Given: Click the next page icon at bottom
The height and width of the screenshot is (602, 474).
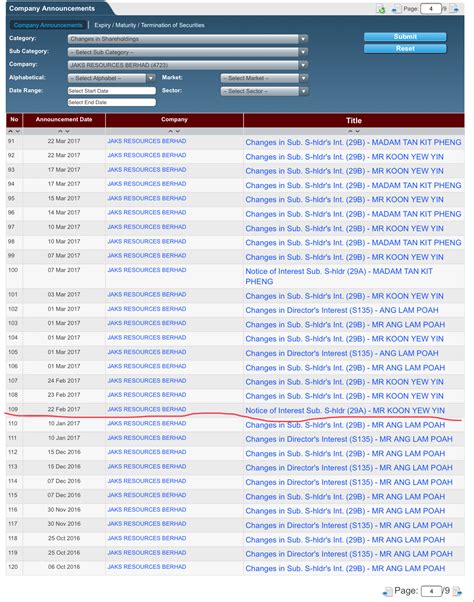Looking at the screenshot, I should pos(457,591).
